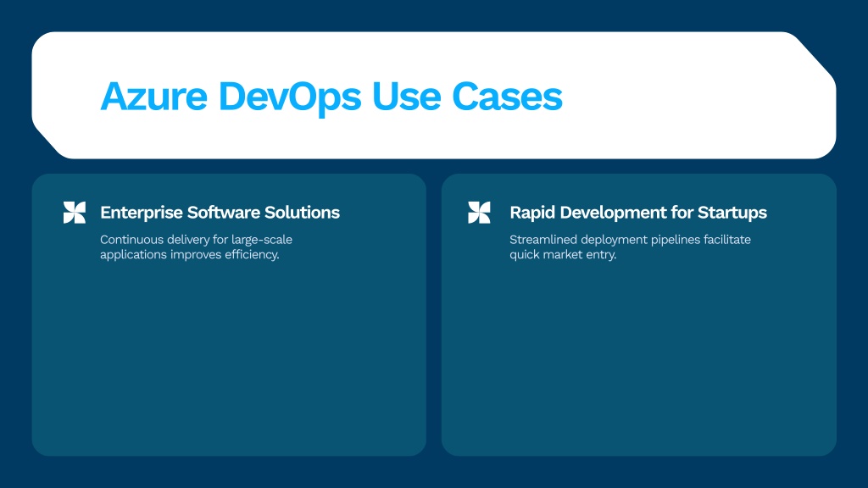Click the empty area of the left card
This screenshot has height=488, width=868.
229,364
